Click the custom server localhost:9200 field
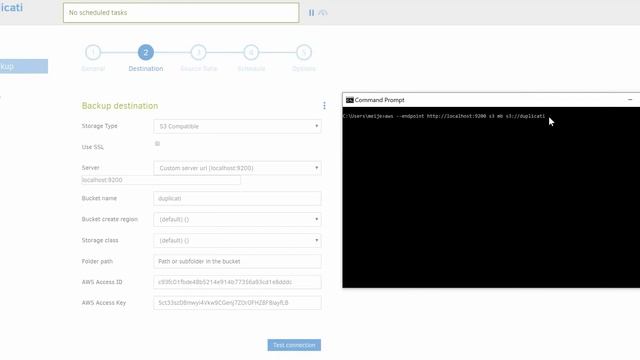 [x=161, y=180]
